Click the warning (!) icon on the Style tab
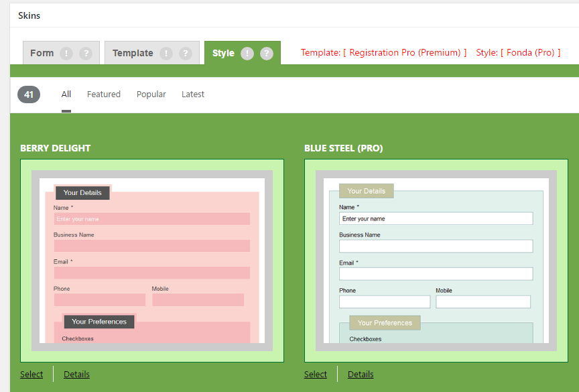 click(x=247, y=52)
